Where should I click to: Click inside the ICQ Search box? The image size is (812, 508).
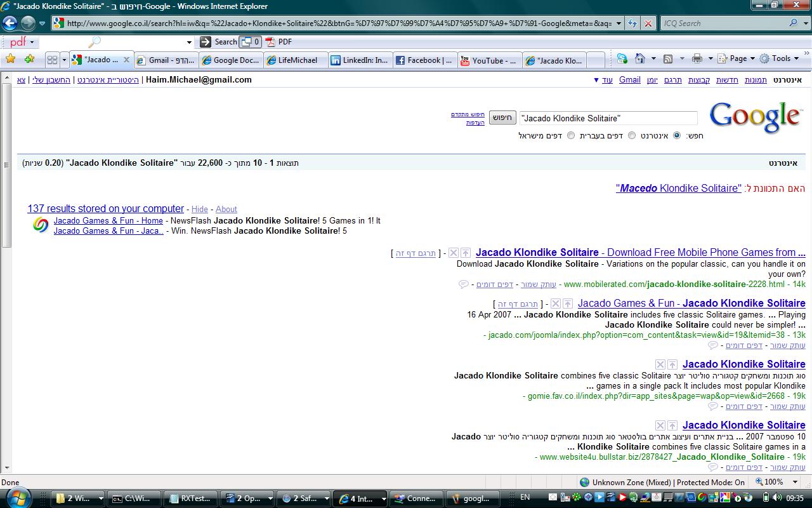[x=723, y=23]
